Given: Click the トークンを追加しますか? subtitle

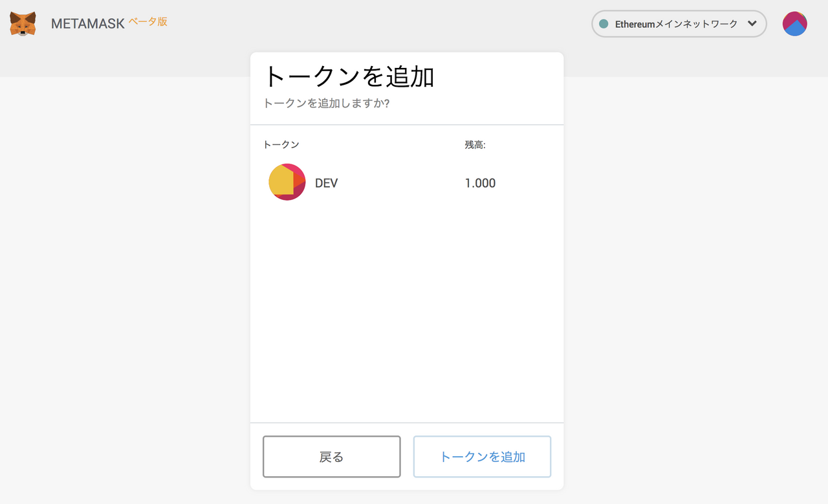Looking at the screenshot, I should tap(326, 104).
